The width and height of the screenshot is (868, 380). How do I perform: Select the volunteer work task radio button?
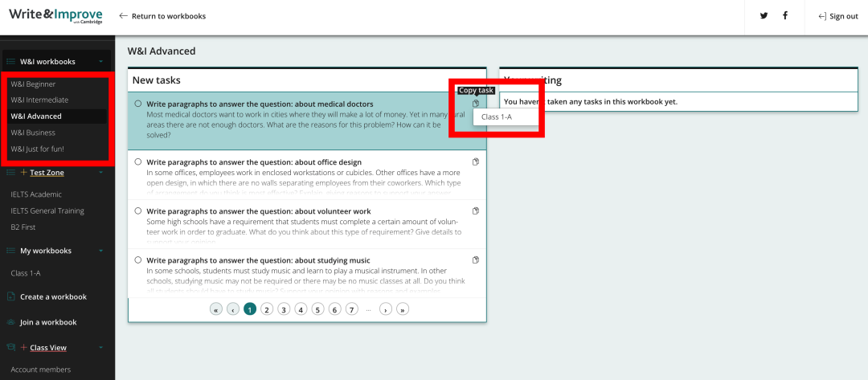pyautogui.click(x=138, y=211)
